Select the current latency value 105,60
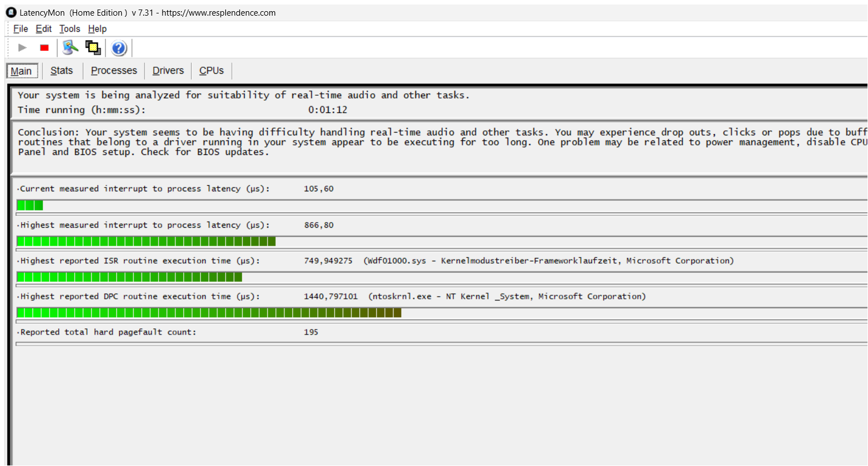 pos(319,189)
